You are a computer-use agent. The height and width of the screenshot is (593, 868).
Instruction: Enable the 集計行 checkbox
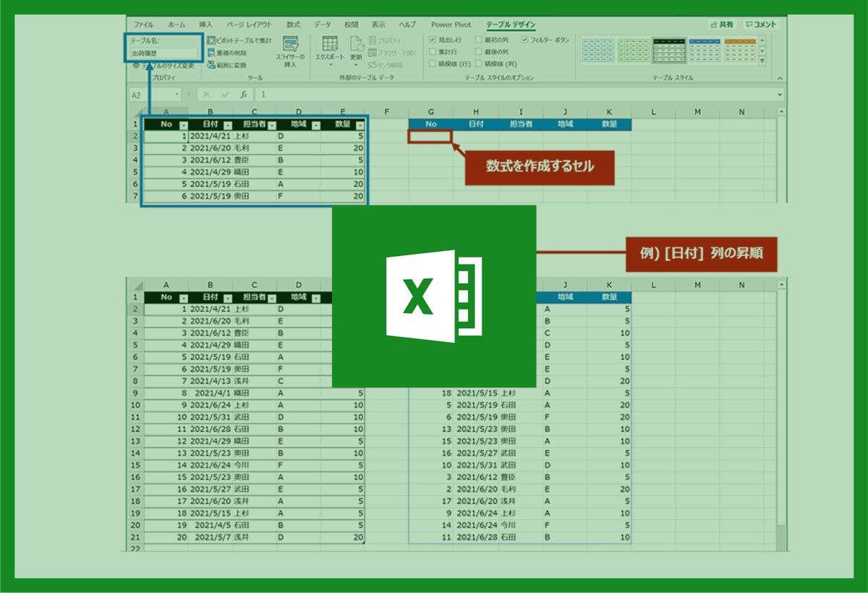click(x=433, y=52)
